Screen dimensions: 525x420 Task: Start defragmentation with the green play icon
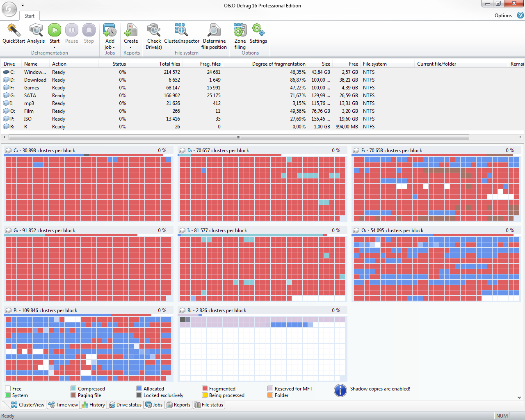(x=55, y=30)
